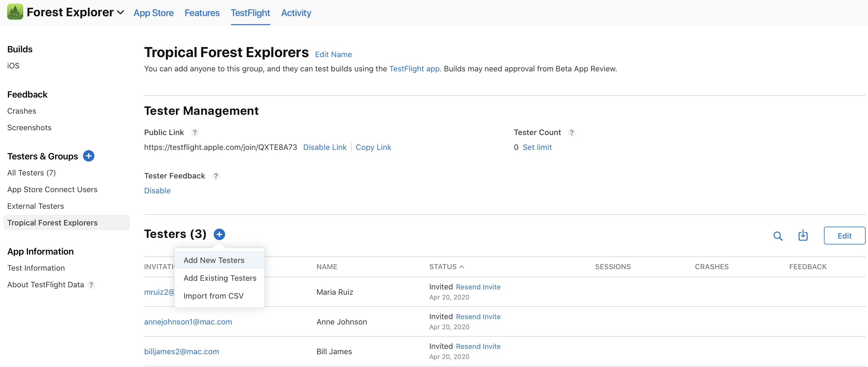The height and width of the screenshot is (367, 868).
Task: Expand the Forest Explorer app dropdown chevron
Action: point(121,13)
